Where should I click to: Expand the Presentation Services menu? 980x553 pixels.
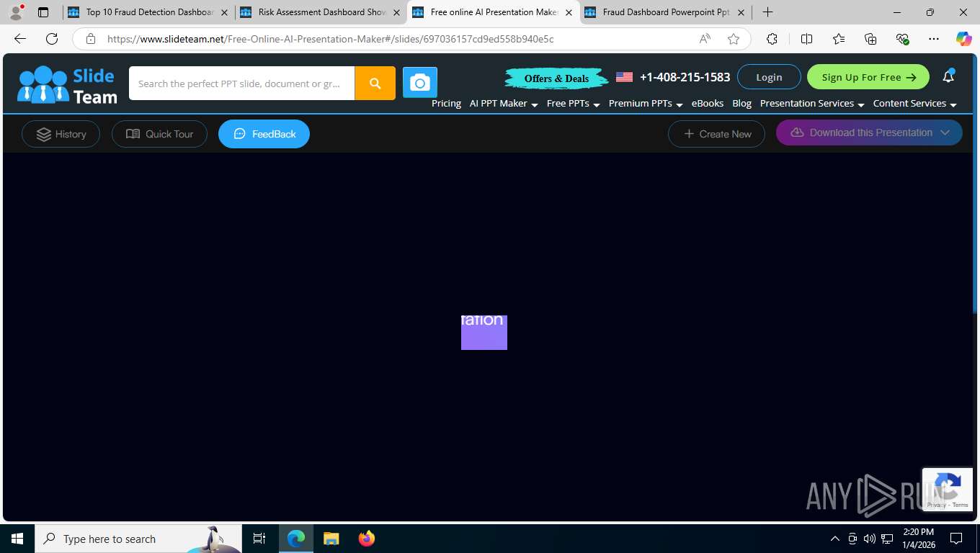pos(812,103)
